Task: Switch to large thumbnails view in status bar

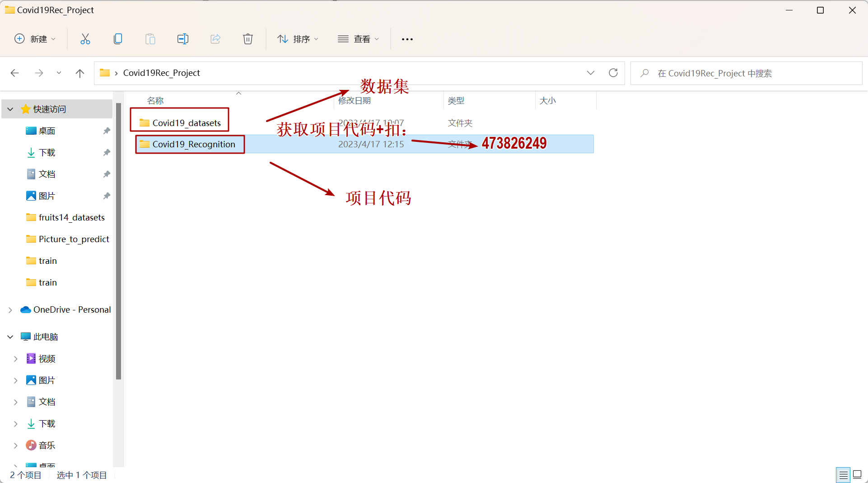Action: click(x=857, y=475)
